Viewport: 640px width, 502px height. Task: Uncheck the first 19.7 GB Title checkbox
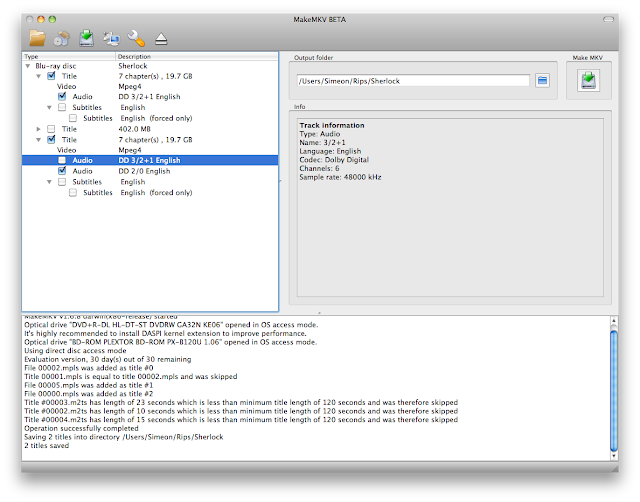click(x=51, y=76)
